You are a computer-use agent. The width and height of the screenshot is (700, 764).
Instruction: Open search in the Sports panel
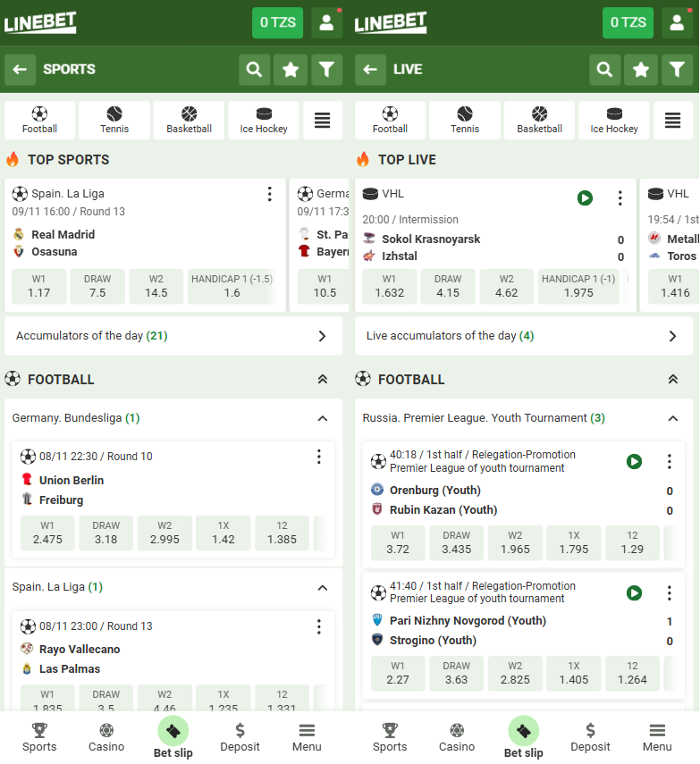tap(254, 70)
